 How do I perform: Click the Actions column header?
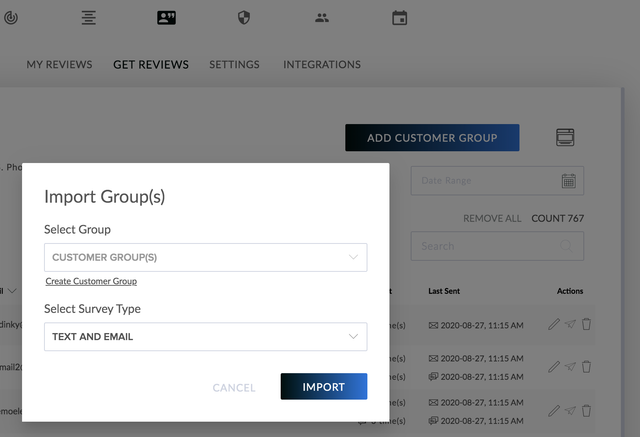point(570,291)
